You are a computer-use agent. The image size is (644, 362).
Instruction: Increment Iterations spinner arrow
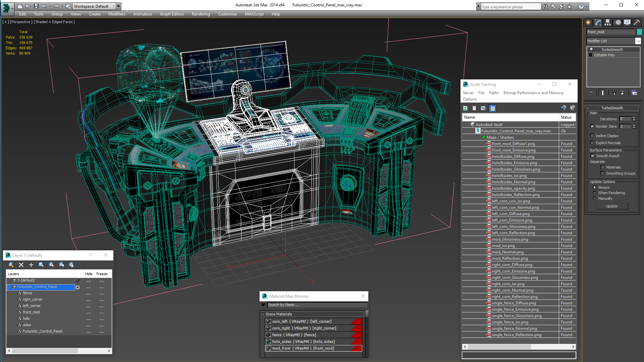click(x=634, y=118)
